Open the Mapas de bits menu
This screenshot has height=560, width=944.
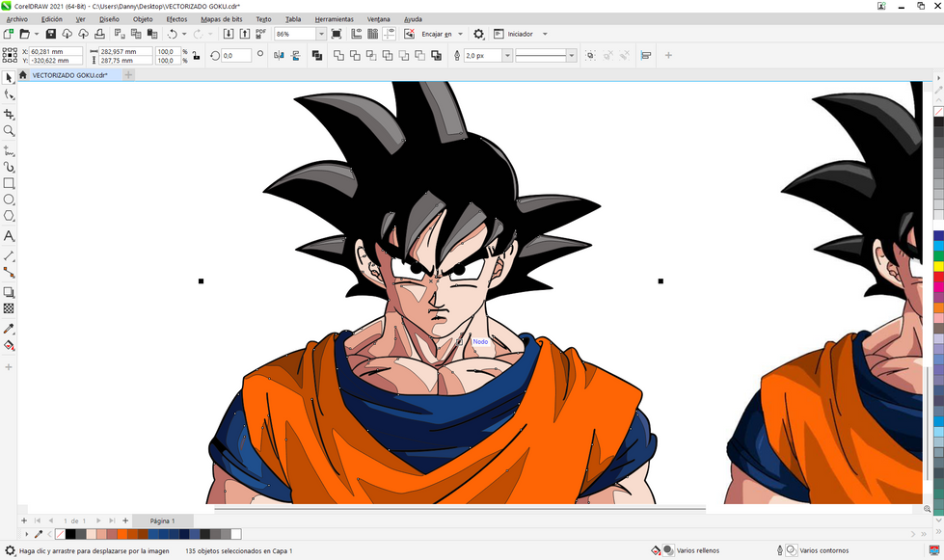pos(222,19)
